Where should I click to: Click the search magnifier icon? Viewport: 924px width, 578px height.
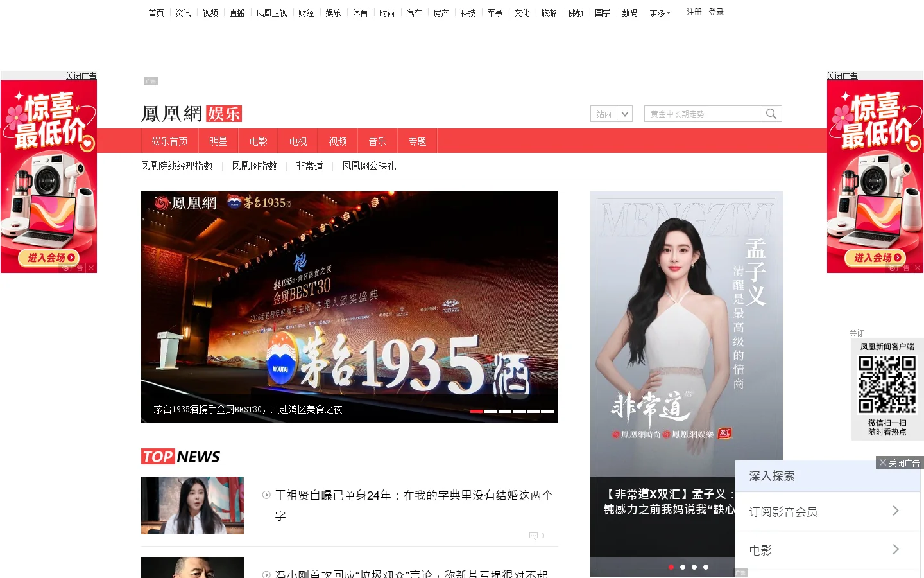[x=771, y=114]
